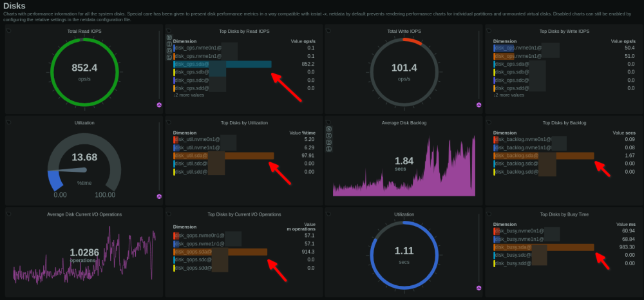Click the corner handle icon of Top Disks by Utilization
644x300 pixels.
click(168, 122)
